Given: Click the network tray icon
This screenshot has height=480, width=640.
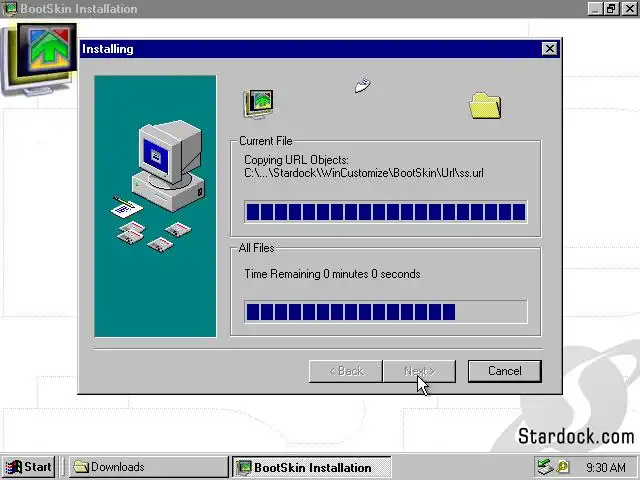Looking at the screenshot, I should 544,467.
